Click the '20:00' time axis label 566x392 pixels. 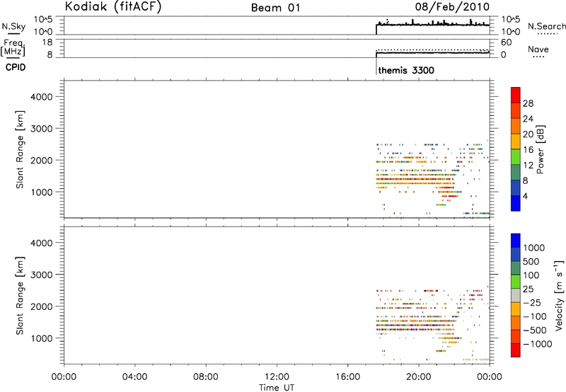click(x=419, y=377)
